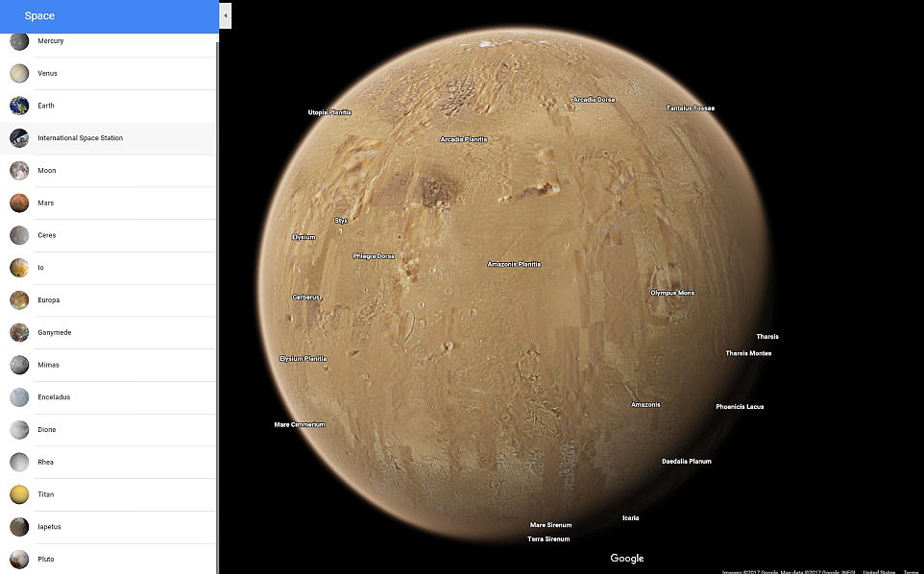
Task: Select the Mars list entry text
Action: 46,203
